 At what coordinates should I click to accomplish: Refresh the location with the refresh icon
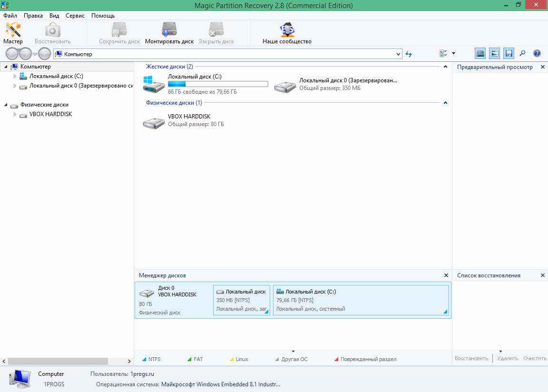pyautogui.click(x=409, y=54)
